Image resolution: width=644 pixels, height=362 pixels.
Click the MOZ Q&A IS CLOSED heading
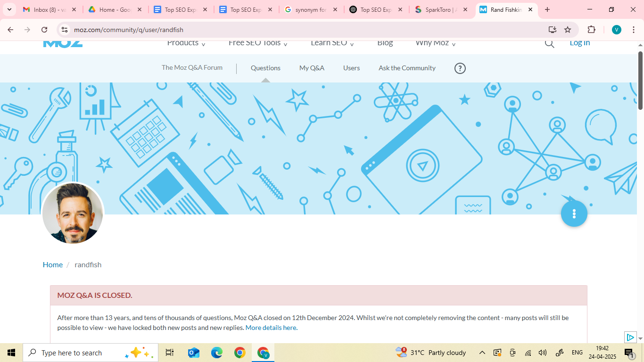[x=95, y=295]
